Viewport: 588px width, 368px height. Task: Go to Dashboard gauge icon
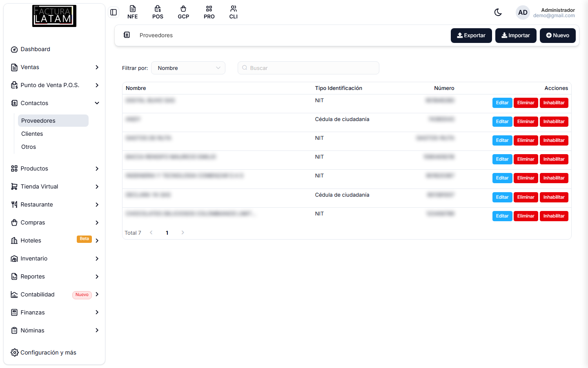14,49
